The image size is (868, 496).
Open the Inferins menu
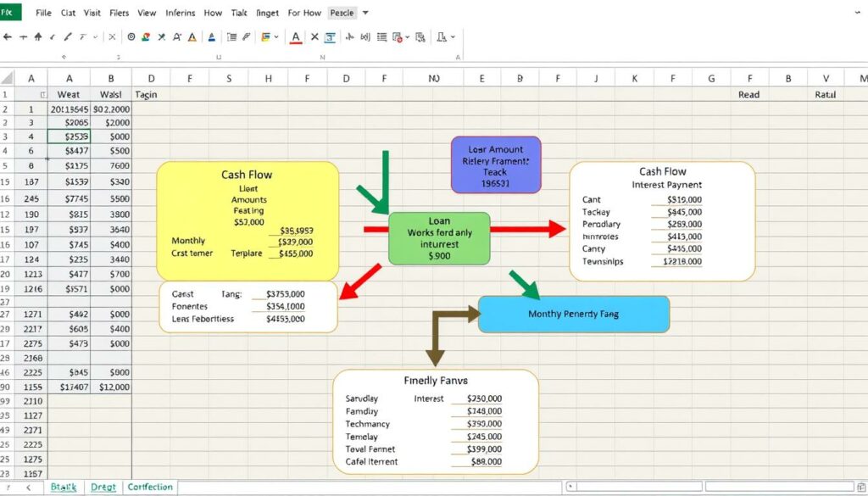click(181, 13)
